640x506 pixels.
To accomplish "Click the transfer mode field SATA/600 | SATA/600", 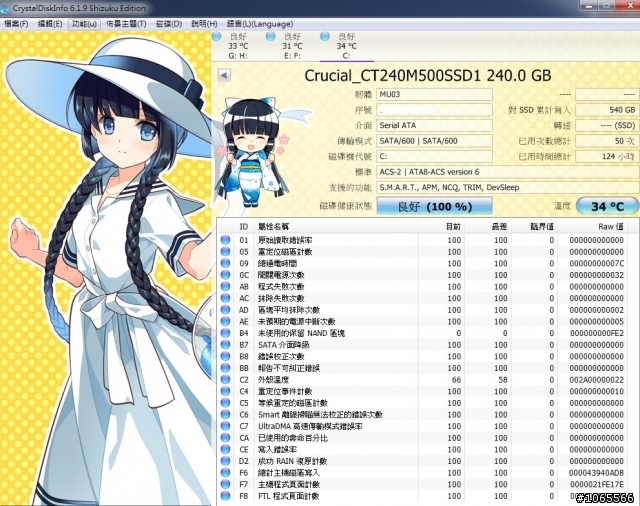I will [x=434, y=141].
